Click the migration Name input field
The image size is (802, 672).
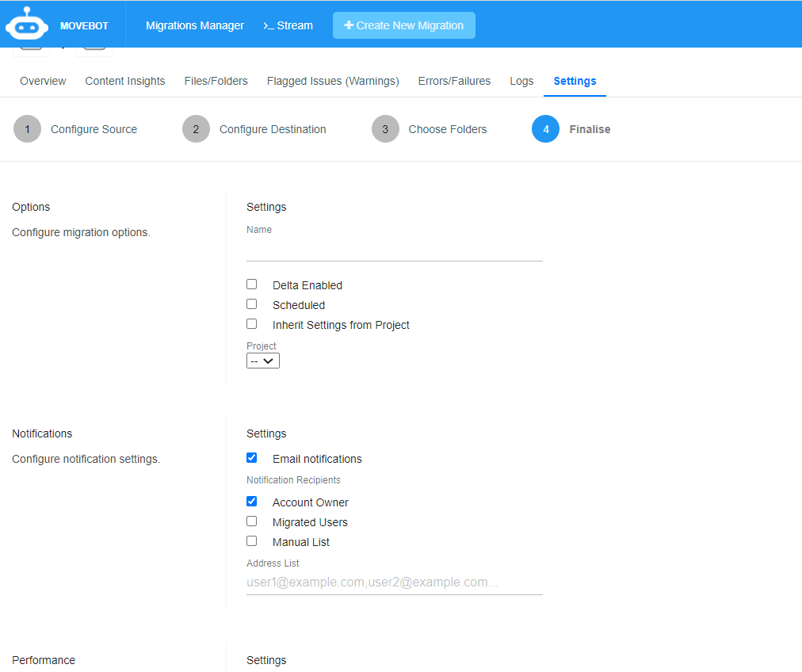[394, 250]
